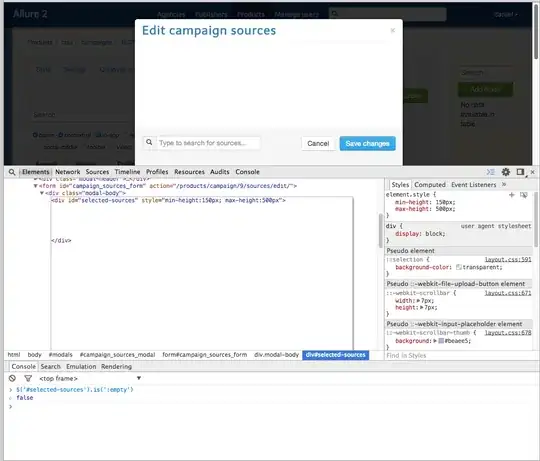This screenshot has width=540, height=461.
Task: Collapse the modal-body div node
Action: (42, 193)
